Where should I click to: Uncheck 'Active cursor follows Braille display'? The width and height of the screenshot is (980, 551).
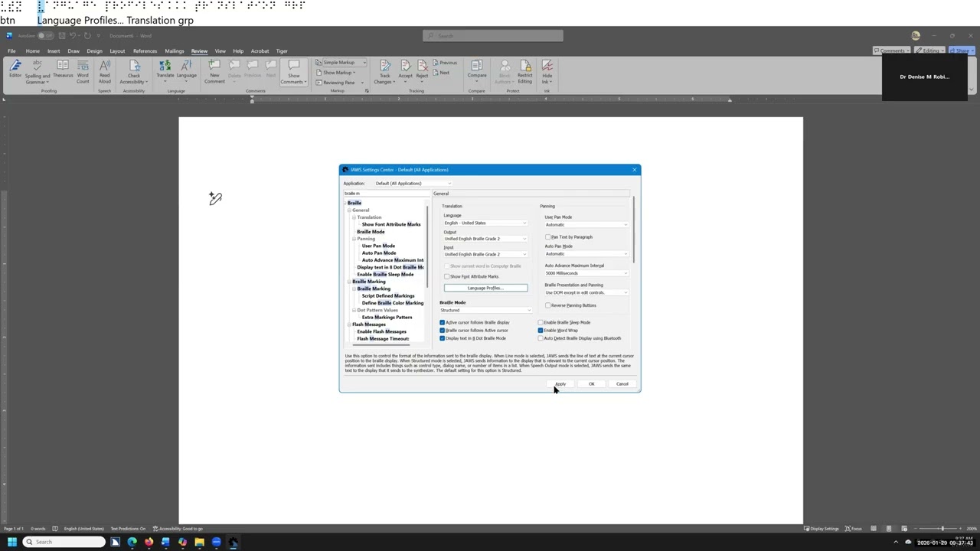tap(443, 323)
